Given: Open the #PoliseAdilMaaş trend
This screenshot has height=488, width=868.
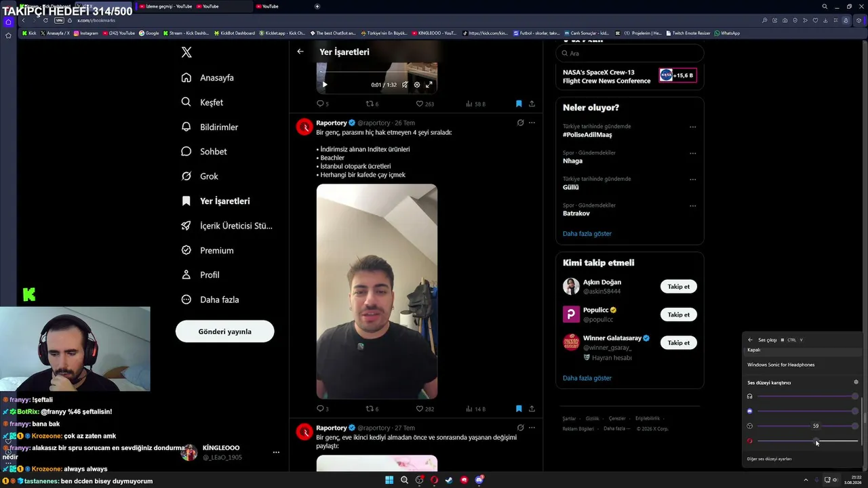Looking at the screenshot, I should tap(587, 135).
